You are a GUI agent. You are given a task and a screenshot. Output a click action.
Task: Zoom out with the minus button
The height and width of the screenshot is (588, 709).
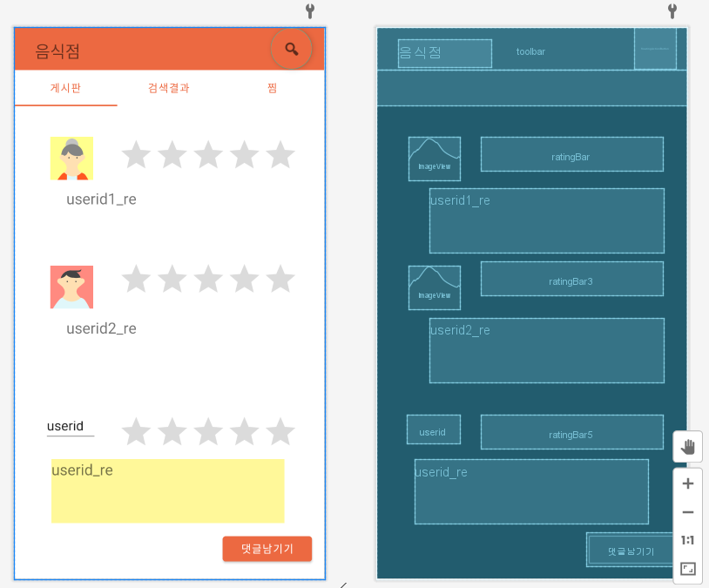(688, 512)
